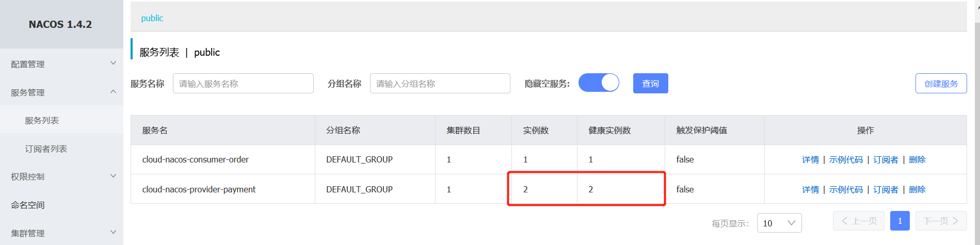Open 服务列表 in the sidebar

point(42,120)
